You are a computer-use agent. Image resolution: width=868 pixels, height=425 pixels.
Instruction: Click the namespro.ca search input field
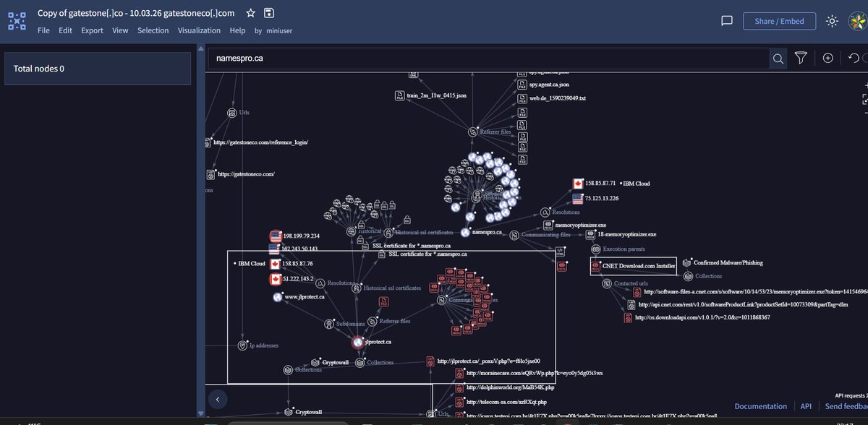pyautogui.click(x=488, y=59)
